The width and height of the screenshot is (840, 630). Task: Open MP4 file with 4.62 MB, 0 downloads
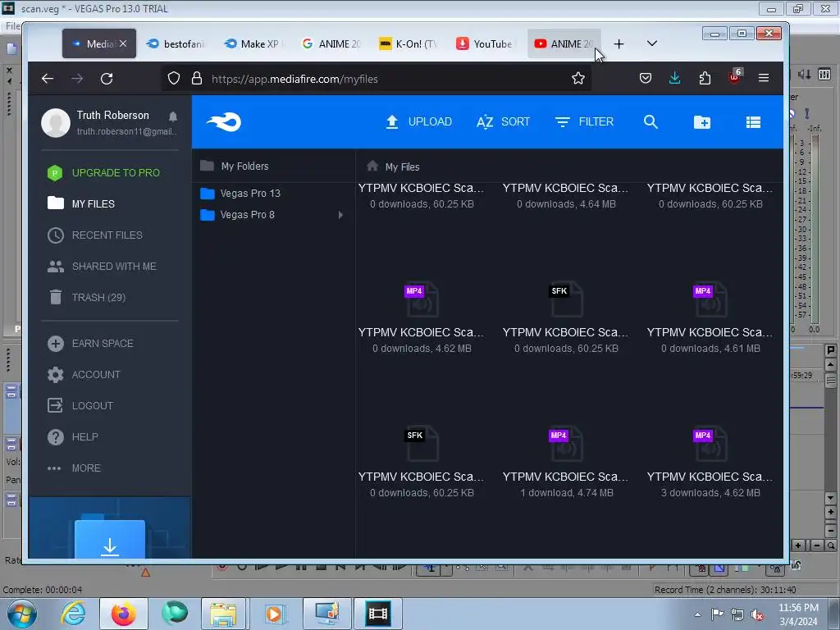[422, 316]
